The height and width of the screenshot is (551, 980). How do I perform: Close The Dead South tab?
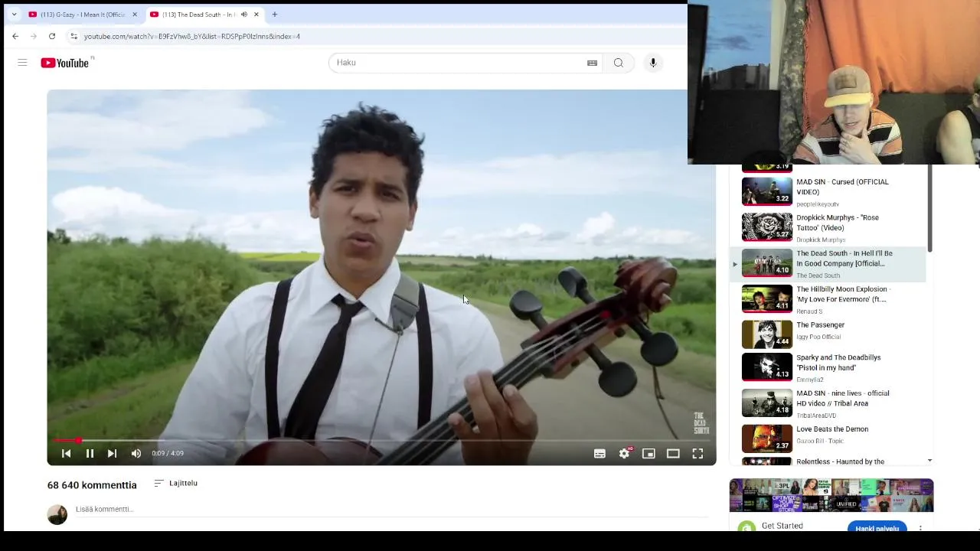pyautogui.click(x=256, y=15)
